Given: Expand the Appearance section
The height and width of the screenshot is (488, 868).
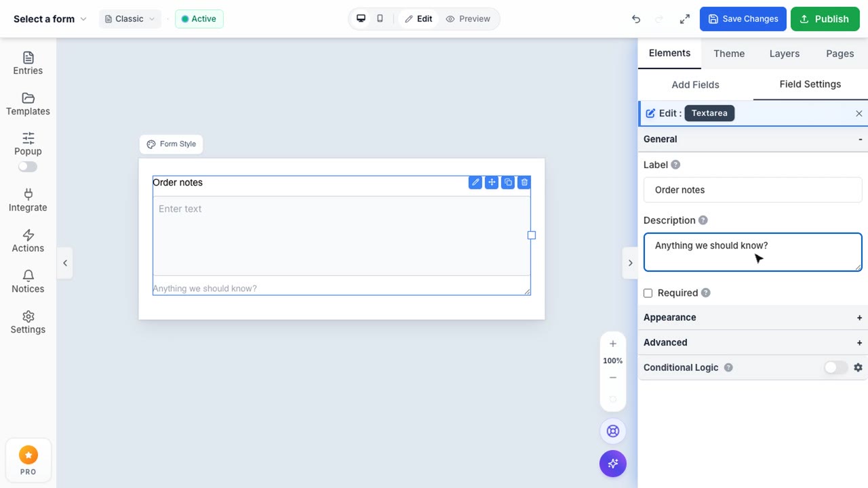Looking at the screenshot, I should [x=753, y=317].
